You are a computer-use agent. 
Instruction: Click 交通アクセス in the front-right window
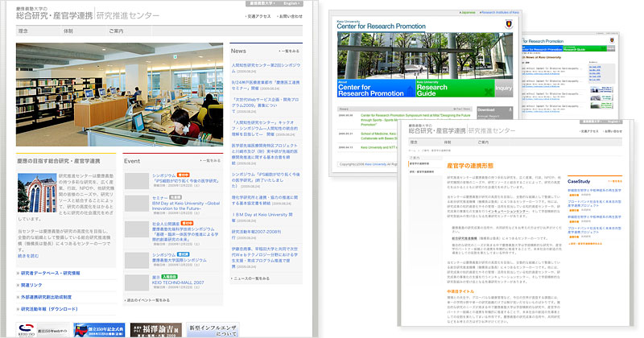click(589, 131)
